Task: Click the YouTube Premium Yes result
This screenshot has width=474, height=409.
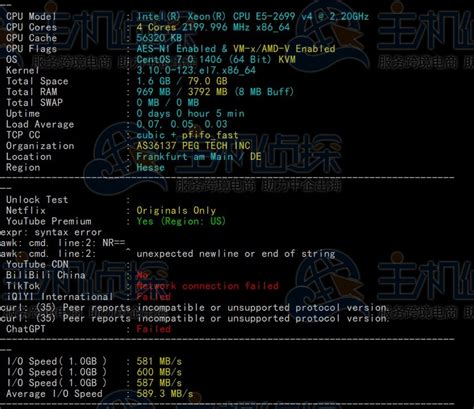Action: point(181,221)
